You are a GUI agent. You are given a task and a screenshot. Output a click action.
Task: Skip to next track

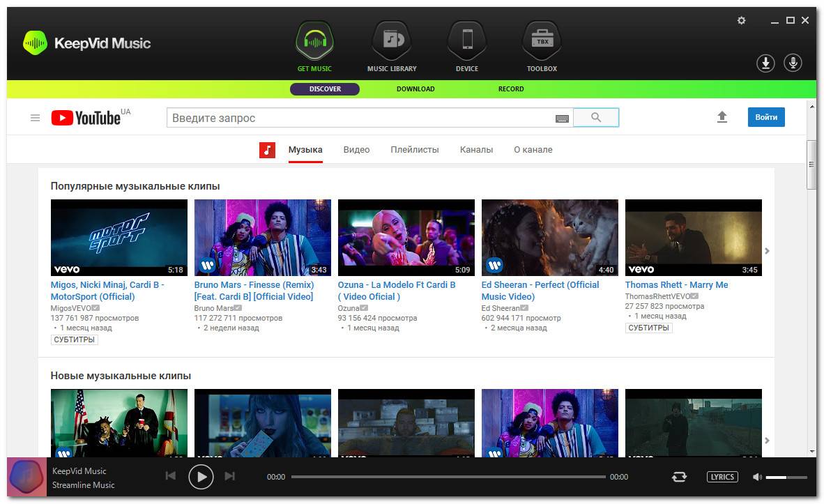tap(229, 476)
